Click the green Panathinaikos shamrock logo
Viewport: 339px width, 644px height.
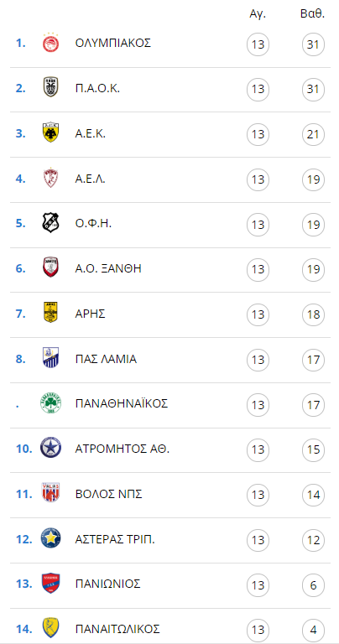(x=51, y=403)
